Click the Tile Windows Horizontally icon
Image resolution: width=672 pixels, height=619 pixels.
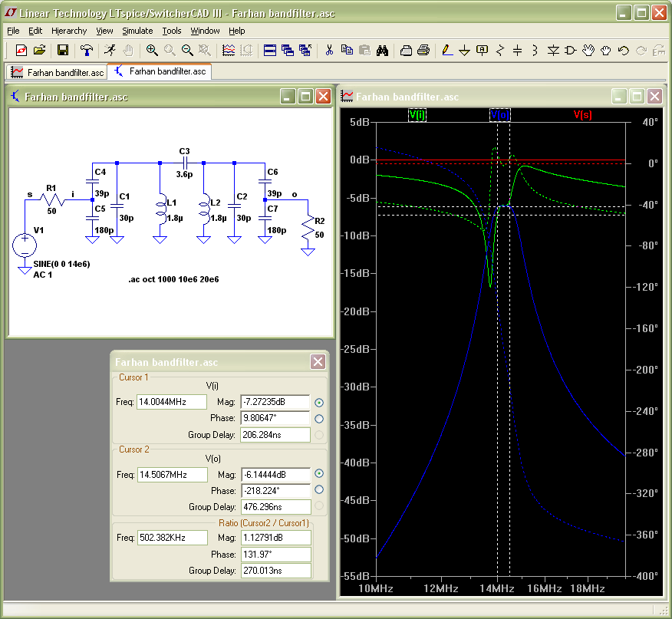[x=270, y=51]
